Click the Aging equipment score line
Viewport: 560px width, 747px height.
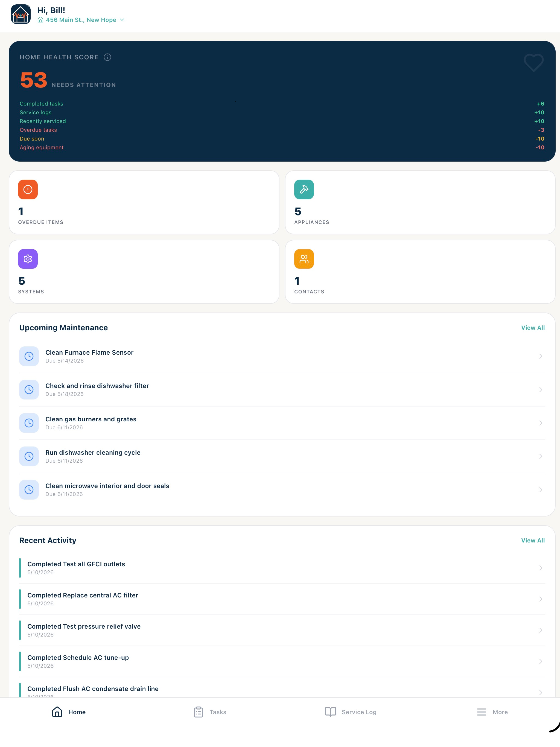pyautogui.click(x=282, y=148)
